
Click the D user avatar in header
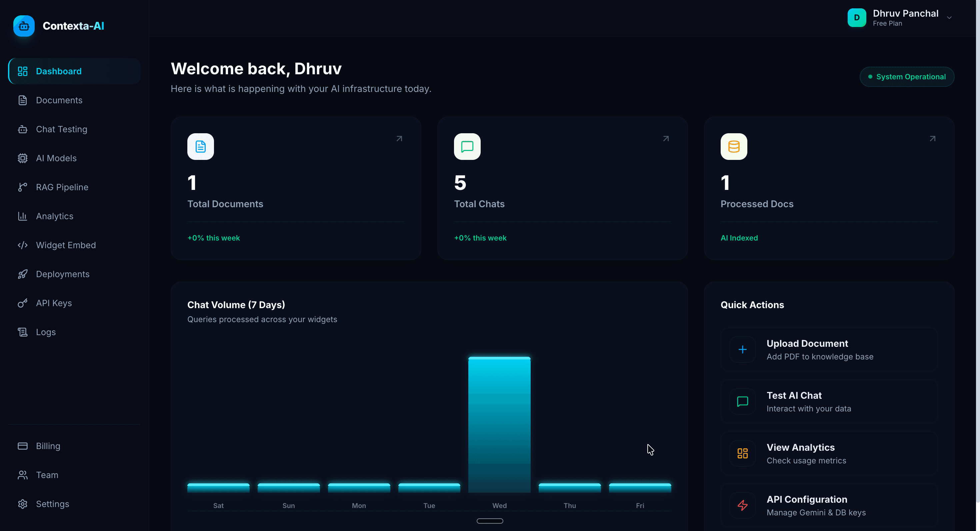tap(857, 17)
